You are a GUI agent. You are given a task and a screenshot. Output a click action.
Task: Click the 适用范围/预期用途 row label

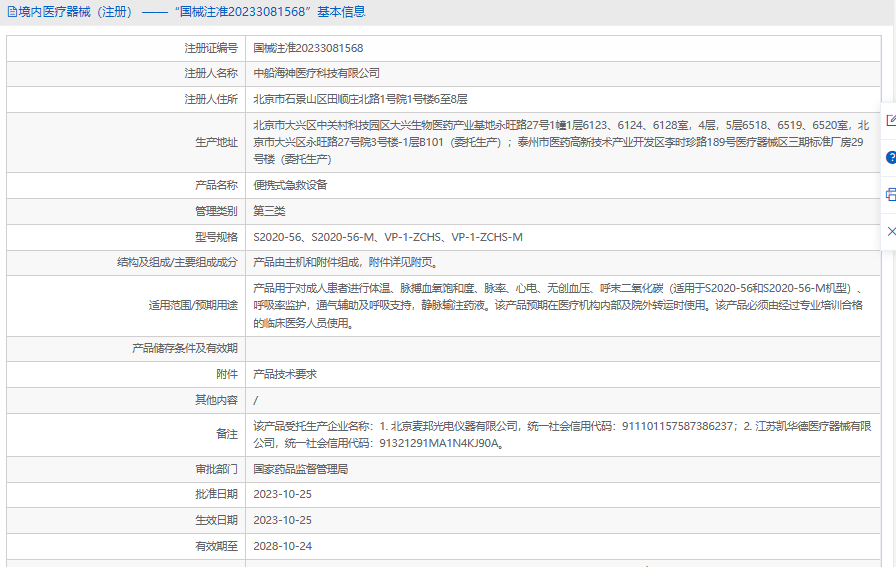(x=193, y=305)
